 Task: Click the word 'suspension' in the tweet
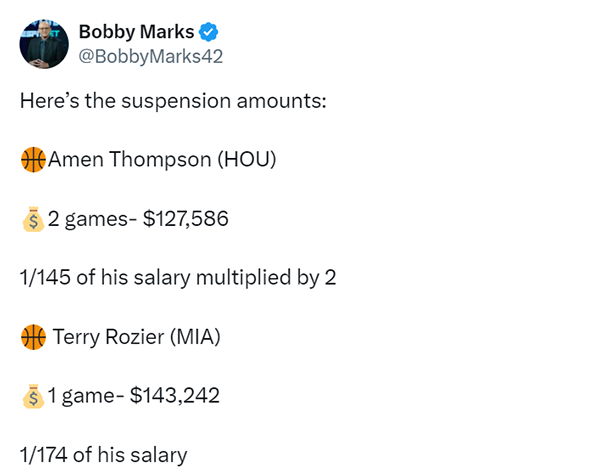(176, 103)
